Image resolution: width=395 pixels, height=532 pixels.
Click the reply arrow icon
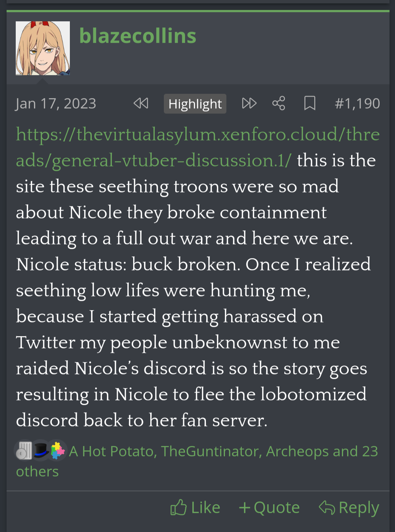tap(327, 508)
